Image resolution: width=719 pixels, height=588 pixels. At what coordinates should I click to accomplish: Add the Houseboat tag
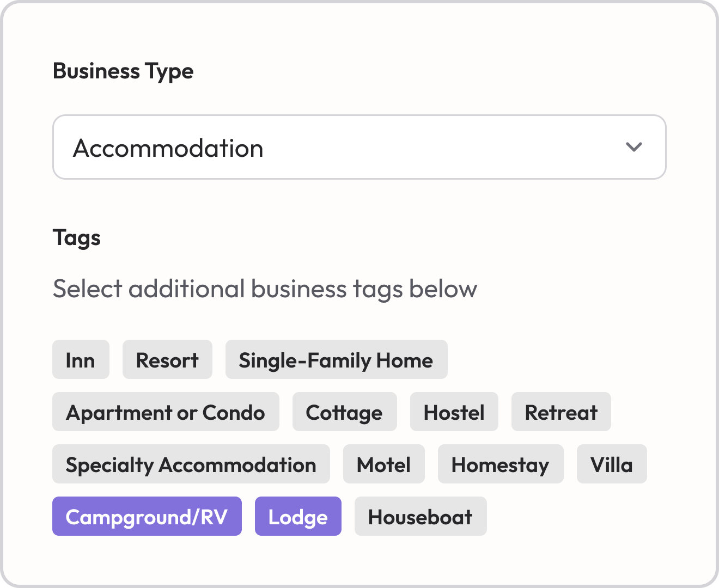pos(420,517)
